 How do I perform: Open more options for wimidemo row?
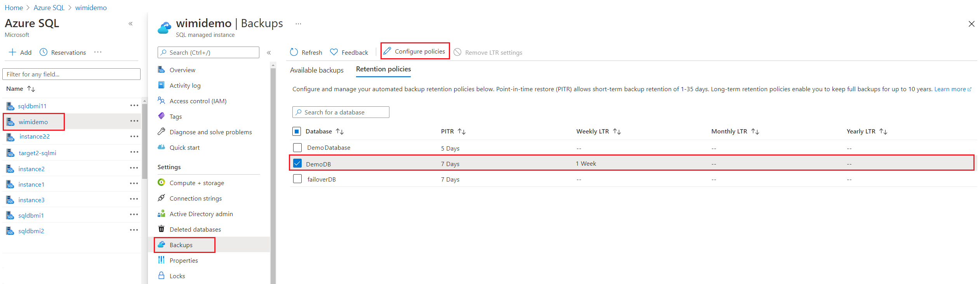134,121
